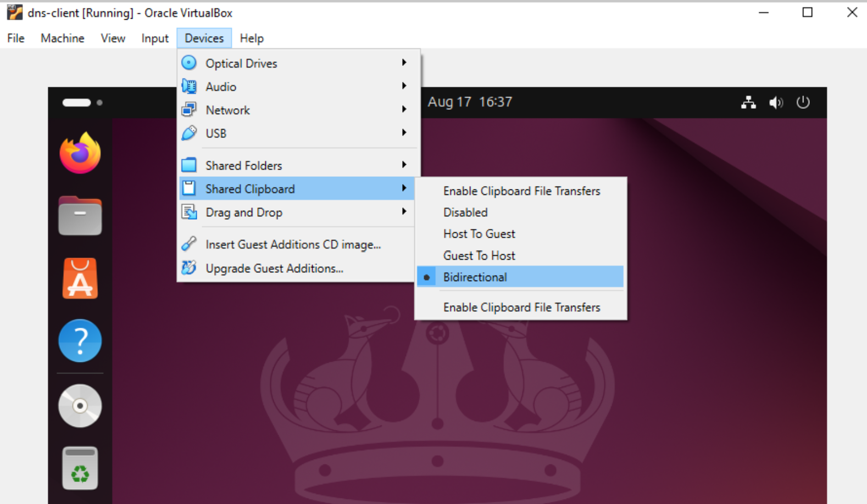
Task: Open the Files manager in dock
Action: coord(80,215)
